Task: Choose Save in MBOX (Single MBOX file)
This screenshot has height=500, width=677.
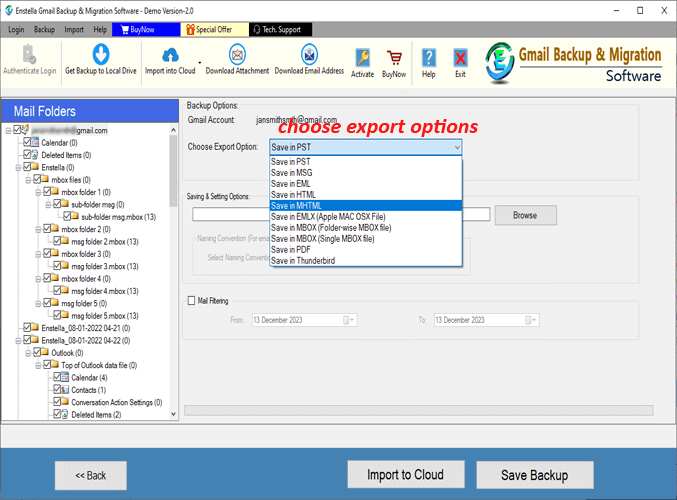Action: click(x=366, y=239)
